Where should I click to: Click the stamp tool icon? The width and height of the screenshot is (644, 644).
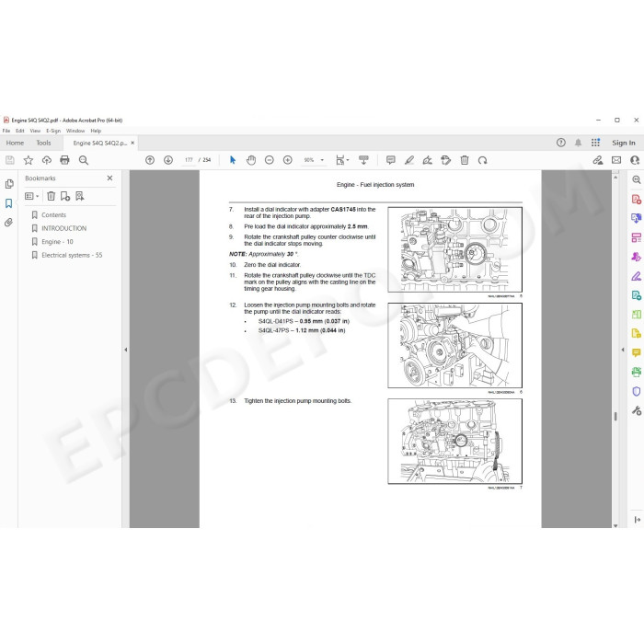[445, 160]
